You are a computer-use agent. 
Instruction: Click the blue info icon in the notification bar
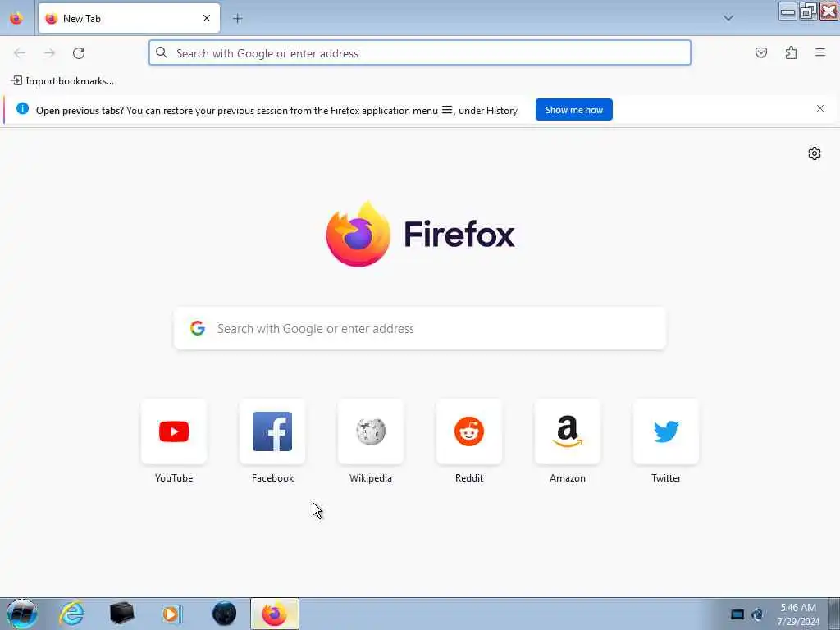22,109
